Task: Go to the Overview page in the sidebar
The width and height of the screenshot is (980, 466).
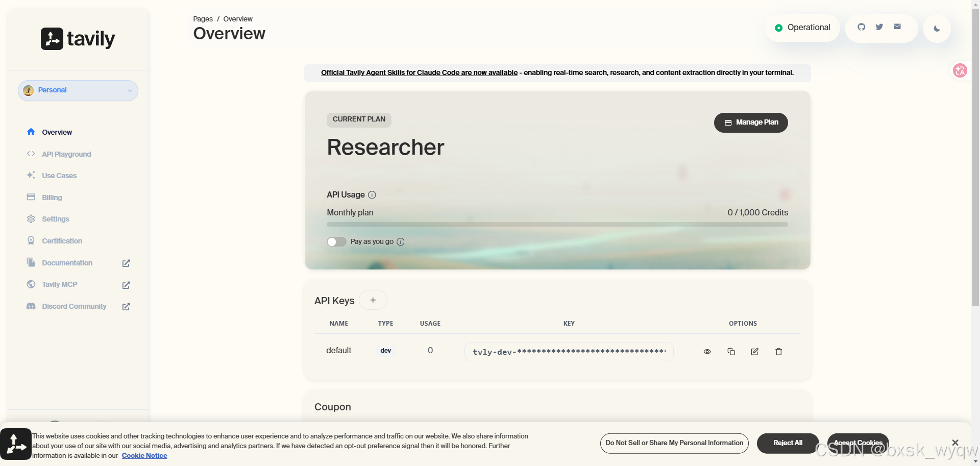Action: (57, 132)
